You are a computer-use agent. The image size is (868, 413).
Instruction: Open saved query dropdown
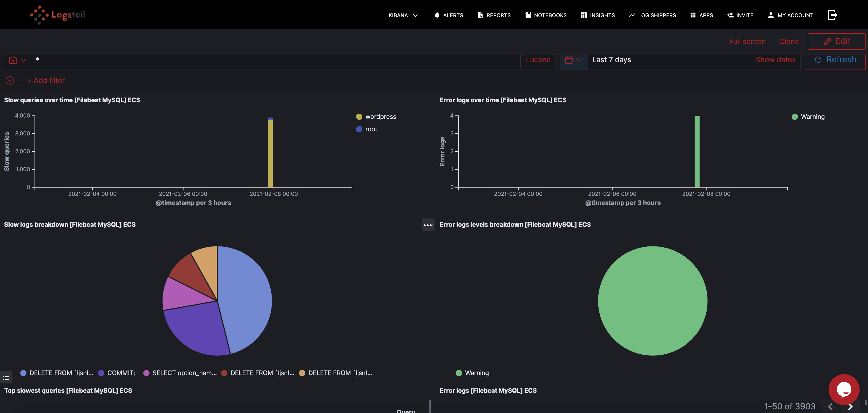[x=18, y=60]
